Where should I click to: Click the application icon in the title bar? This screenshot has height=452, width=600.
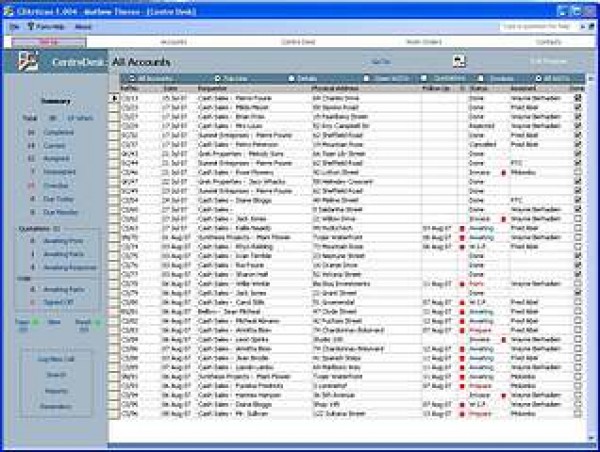(x=8, y=11)
